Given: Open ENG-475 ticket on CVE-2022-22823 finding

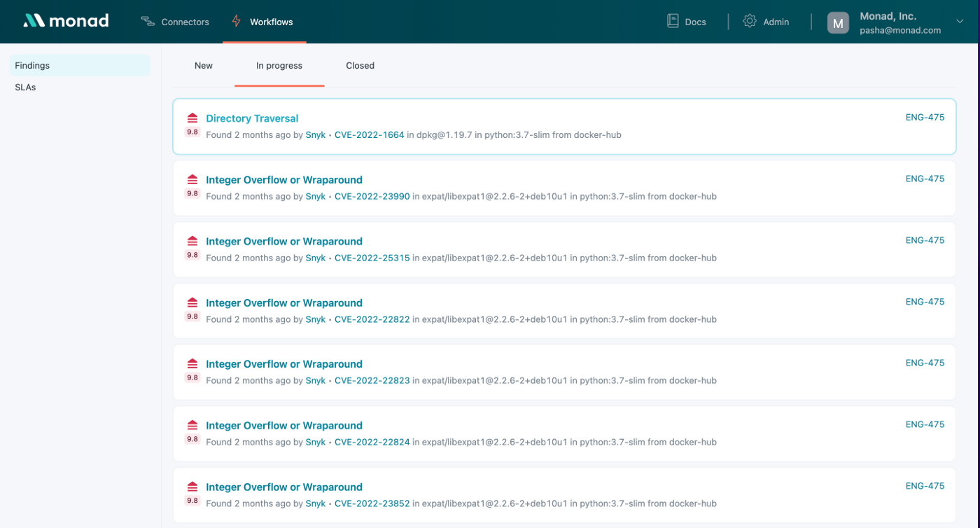Looking at the screenshot, I should (x=925, y=363).
